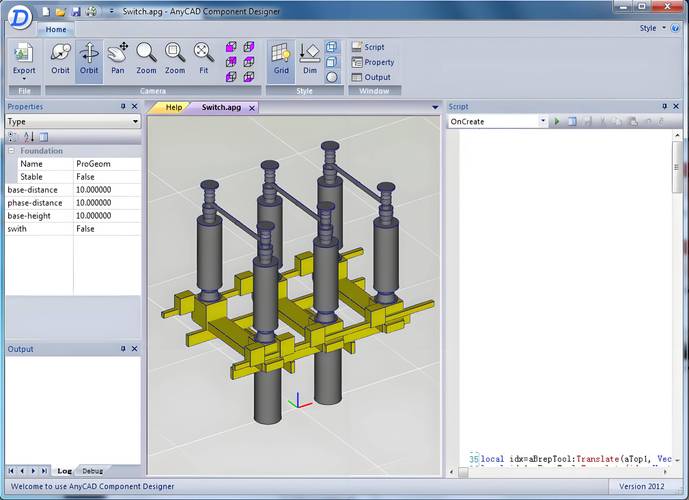Open the Export tool in File group
689x500 pixels.
coord(24,61)
